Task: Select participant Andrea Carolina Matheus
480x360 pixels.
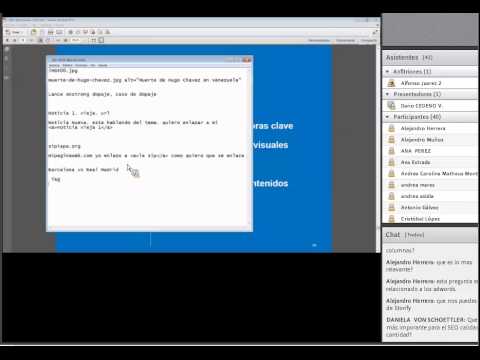Action: (x=439, y=174)
